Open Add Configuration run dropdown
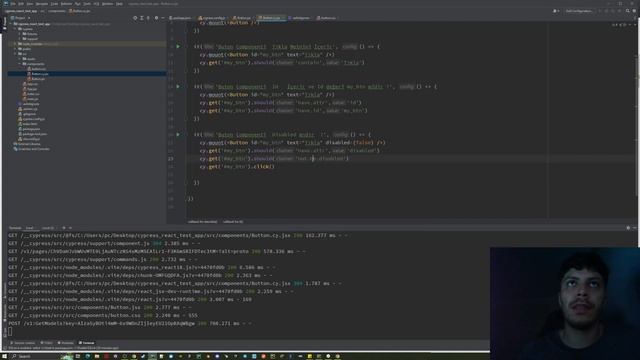The image size is (640, 360). [579, 11]
